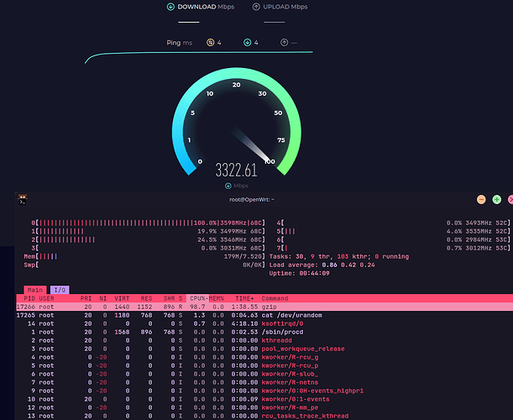Sort by the NI column header

(102, 298)
